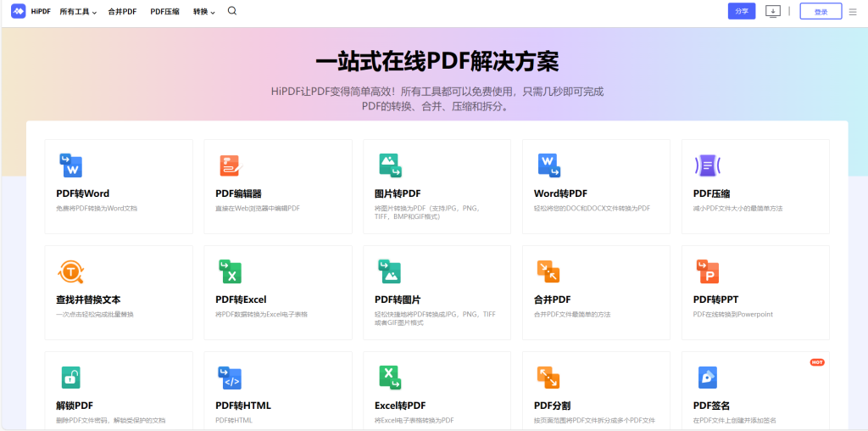Click description 将Excel电子表格转换为PDF
868x431 pixels.
click(414, 421)
